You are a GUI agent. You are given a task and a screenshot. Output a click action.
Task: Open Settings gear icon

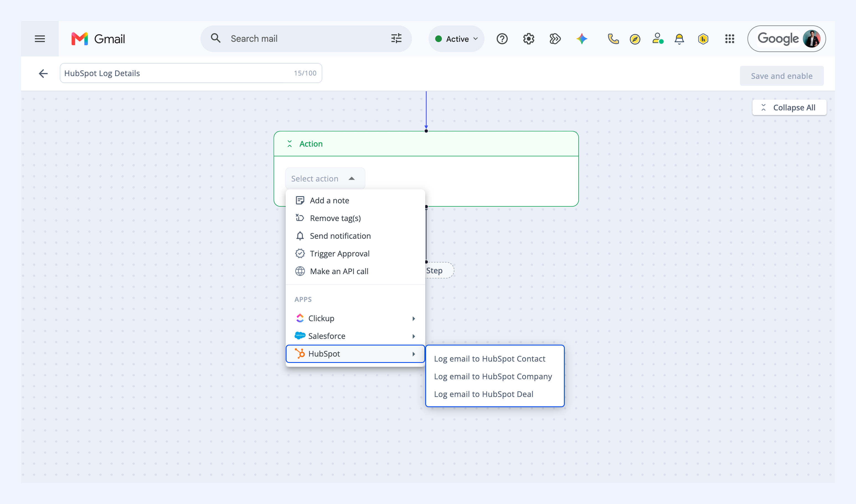coord(528,39)
